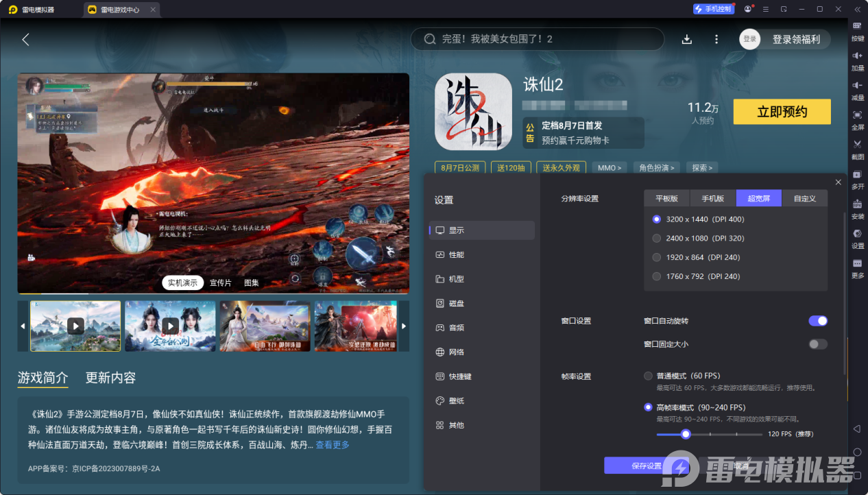Open the 按键 keymapping tool in sidebar
The height and width of the screenshot is (495, 868).
click(x=857, y=31)
